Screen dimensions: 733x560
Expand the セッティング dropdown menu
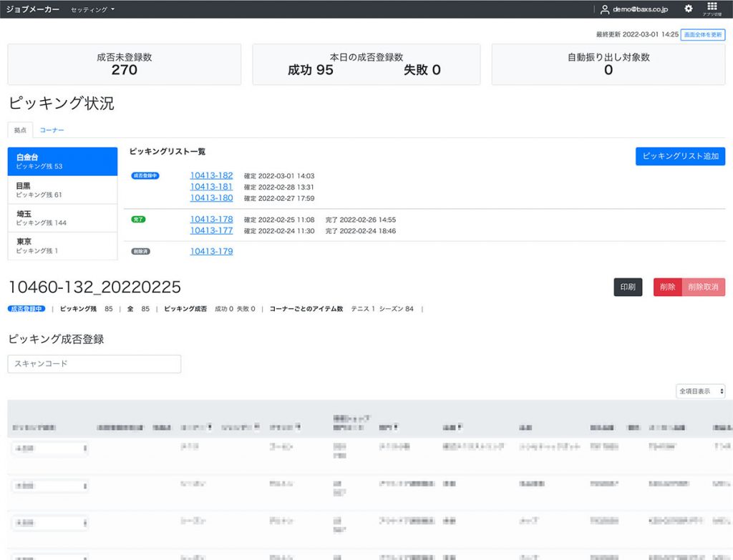[x=87, y=9]
